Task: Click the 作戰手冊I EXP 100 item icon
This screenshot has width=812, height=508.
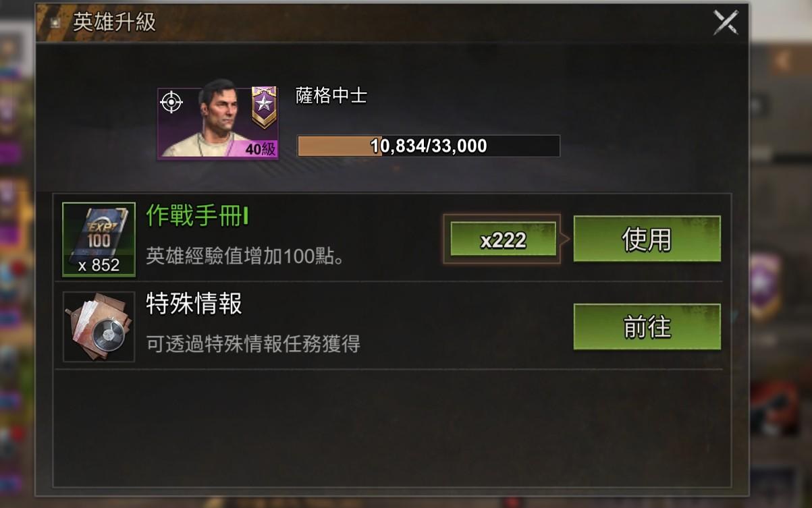Action: click(99, 239)
